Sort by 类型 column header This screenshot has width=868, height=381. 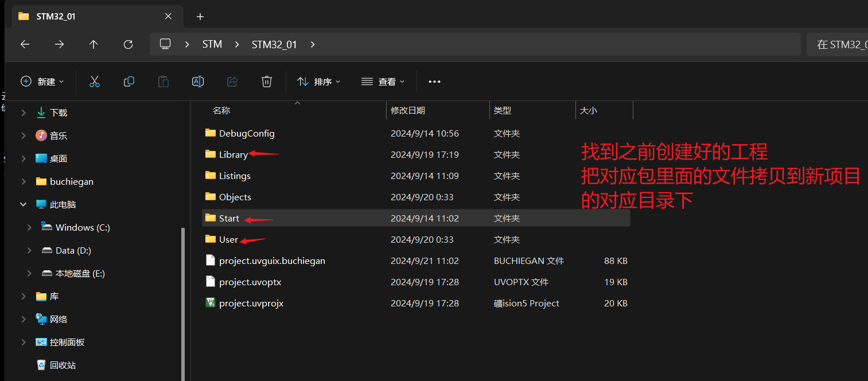tap(503, 110)
